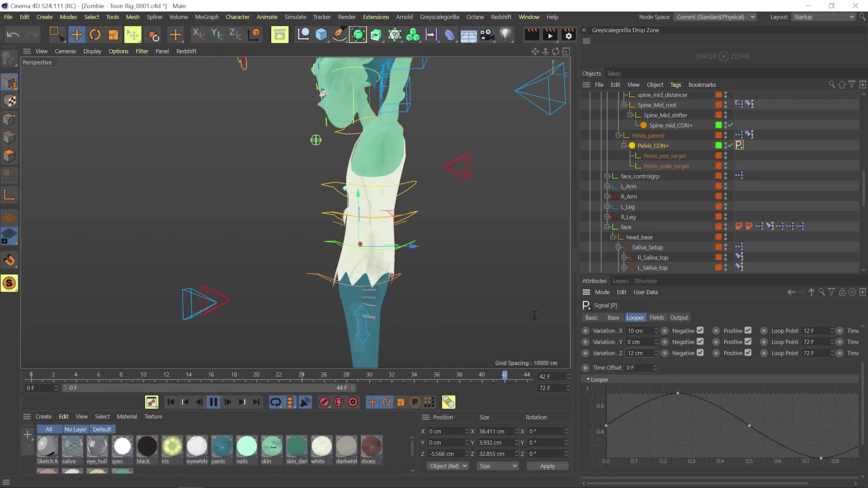Uncheck Negative checkbox for Variation Z
Viewport: 868px width, 488px height.
point(700,353)
